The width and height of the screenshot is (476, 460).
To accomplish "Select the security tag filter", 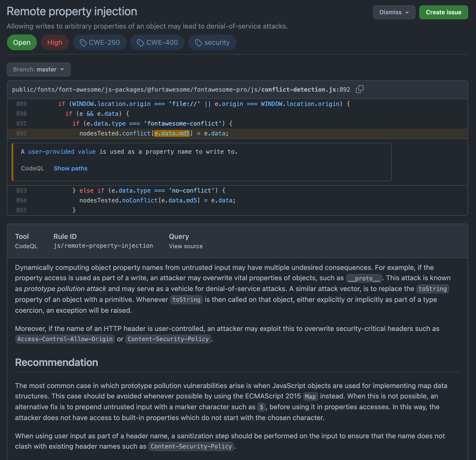I will tap(212, 42).
